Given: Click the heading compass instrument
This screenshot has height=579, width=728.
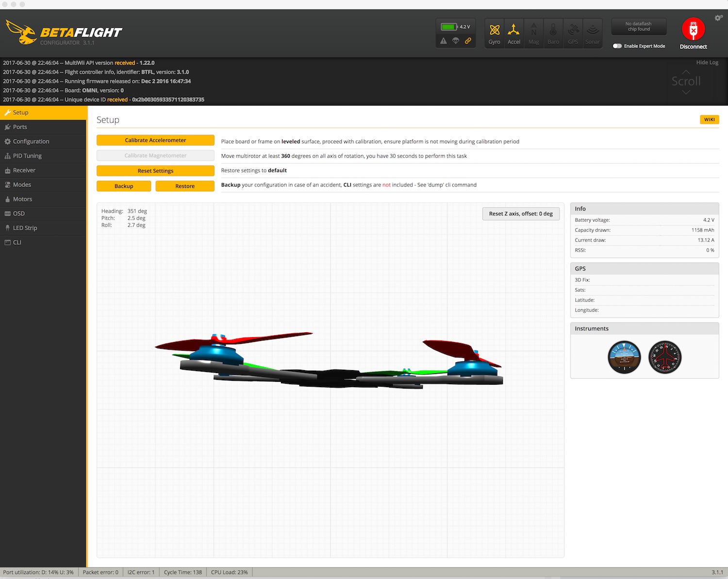Looking at the screenshot, I should point(665,357).
